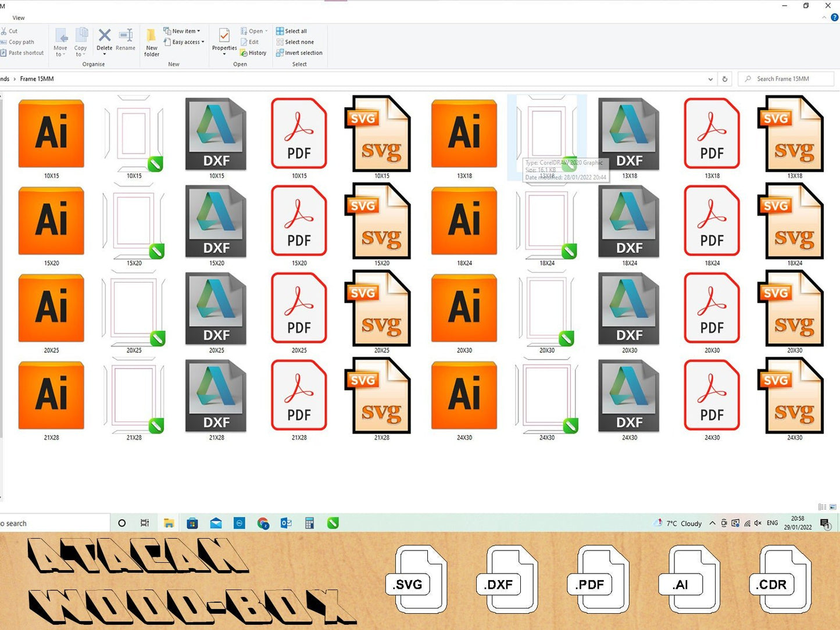Open the Easy access dropdown

tap(188, 42)
